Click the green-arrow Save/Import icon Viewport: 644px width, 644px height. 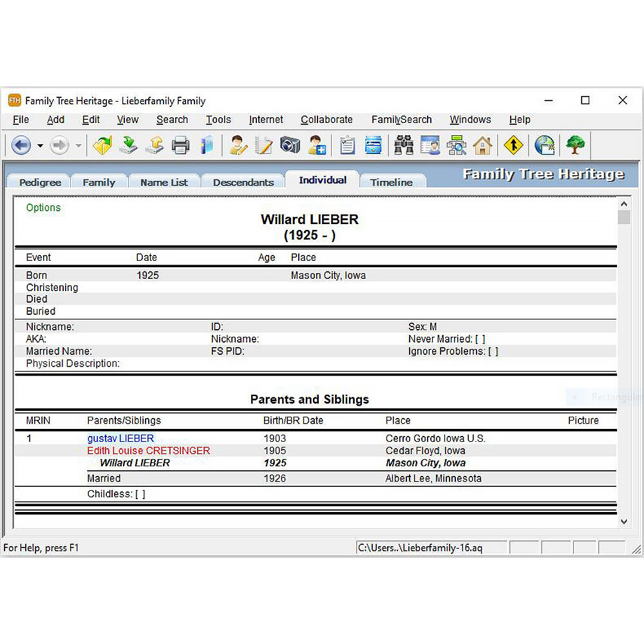coord(129,145)
